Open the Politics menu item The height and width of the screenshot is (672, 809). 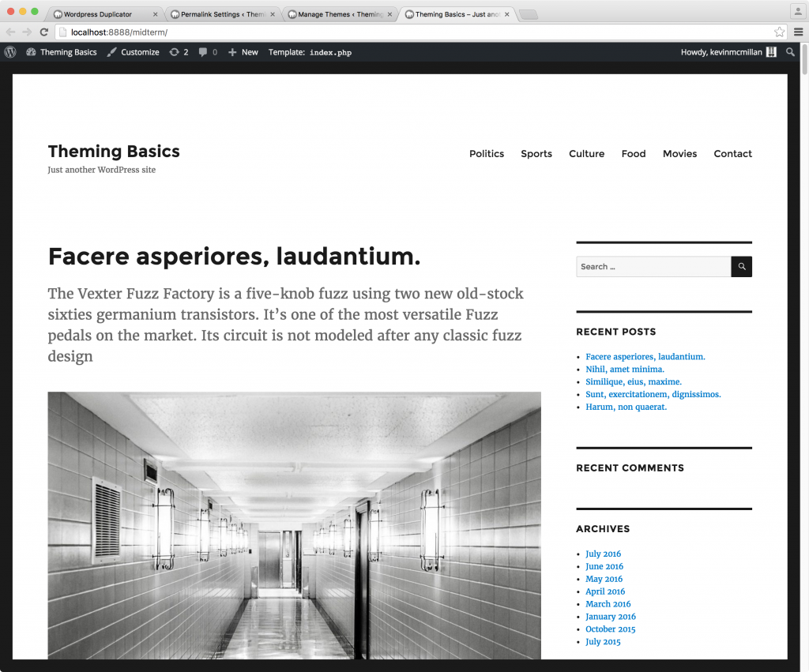point(487,154)
